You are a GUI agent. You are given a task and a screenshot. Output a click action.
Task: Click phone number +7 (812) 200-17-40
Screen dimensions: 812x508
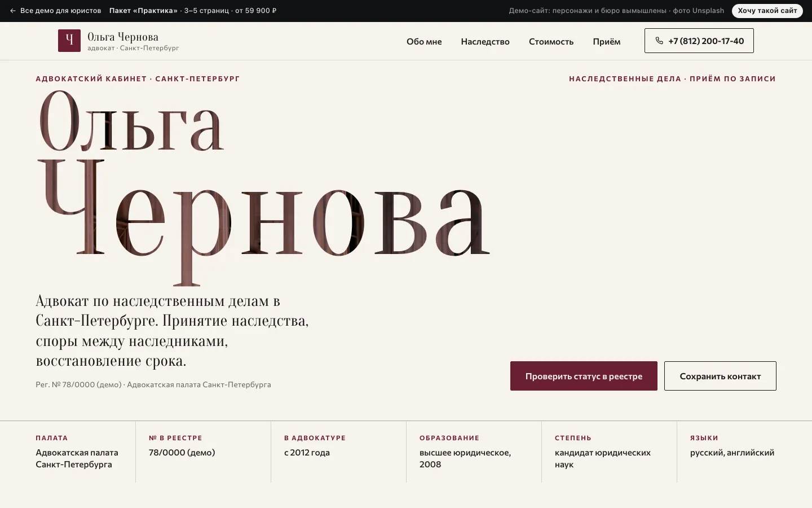point(699,41)
